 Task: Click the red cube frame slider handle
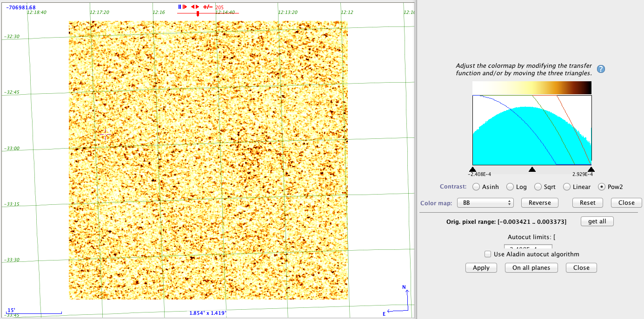coord(198,13)
